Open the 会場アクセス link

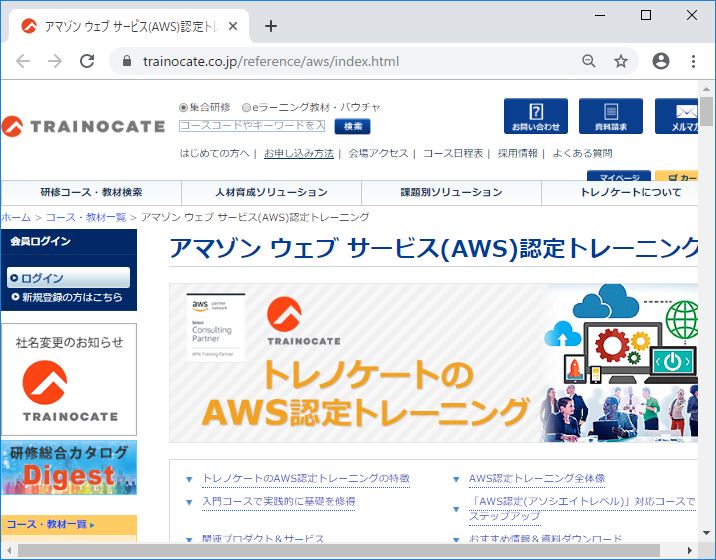point(378,153)
